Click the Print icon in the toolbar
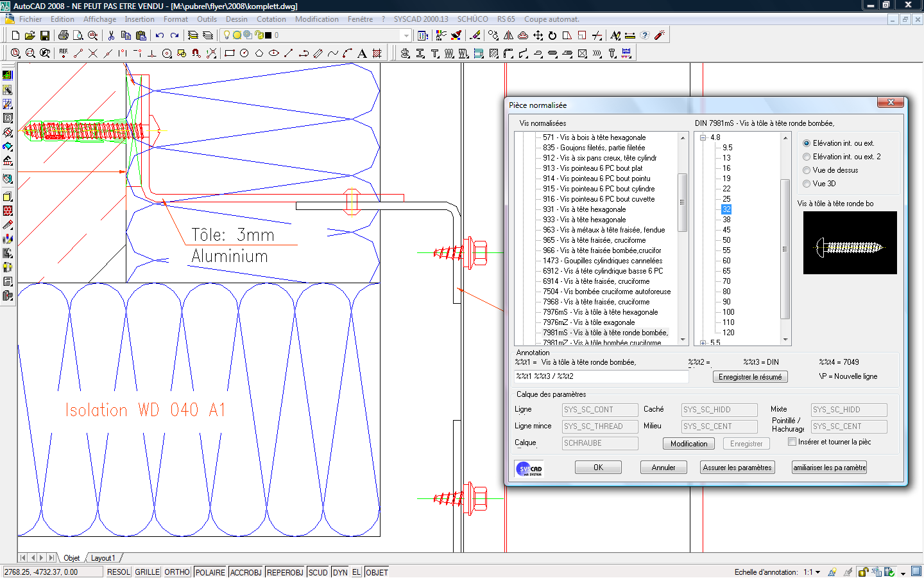924x578 pixels. pos(63,35)
